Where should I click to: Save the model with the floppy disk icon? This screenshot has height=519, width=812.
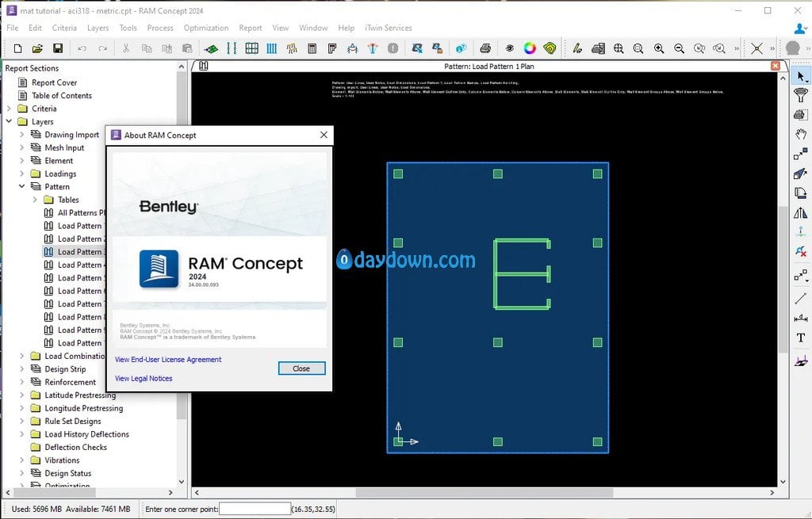point(57,48)
